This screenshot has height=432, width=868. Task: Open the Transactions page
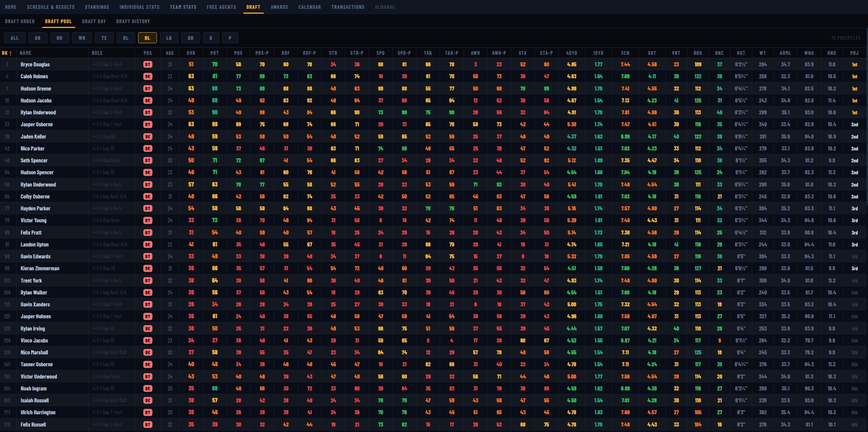click(348, 7)
